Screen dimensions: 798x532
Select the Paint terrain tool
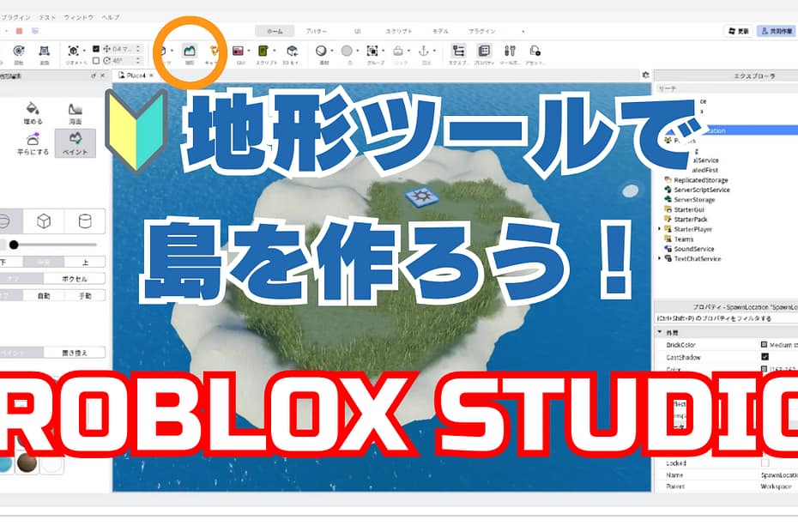tap(75, 142)
